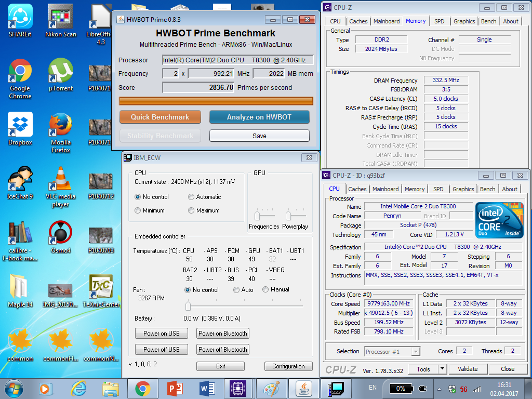
Task: Click Analyze on HWBOT button
Action: point(259,117)
